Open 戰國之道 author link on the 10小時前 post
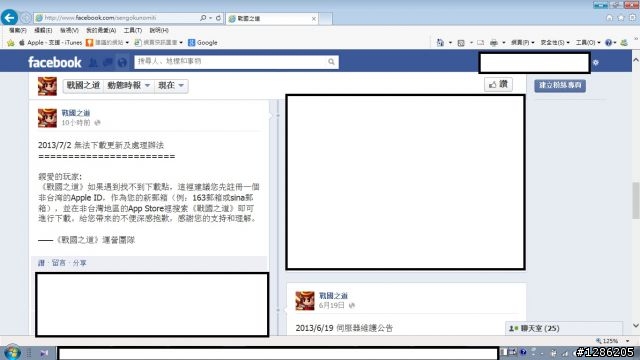Screen dimensions: 640x360 click(76, 113)
